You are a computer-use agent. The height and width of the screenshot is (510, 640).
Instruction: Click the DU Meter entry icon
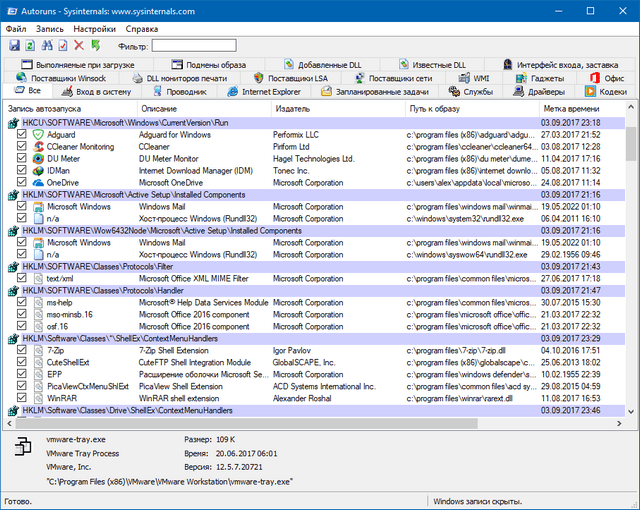38,158
